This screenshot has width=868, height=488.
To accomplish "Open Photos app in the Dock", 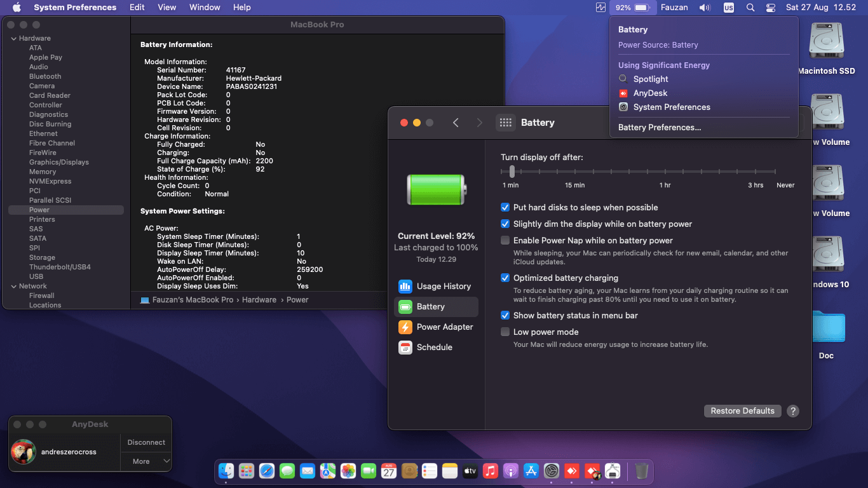I will [x=348, y=471].
